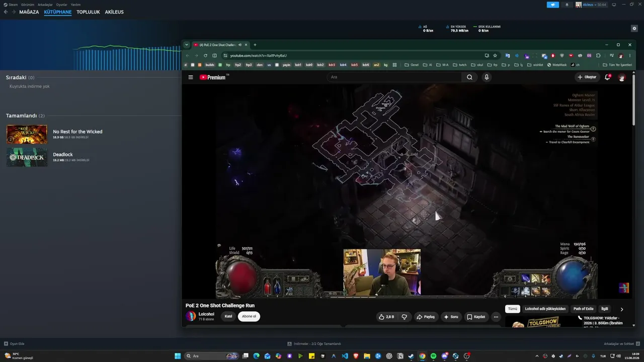The height and width of the screenshot is (362, 644).
Task: Select the Path of Exile filter chip
Action: pos(584,309)
